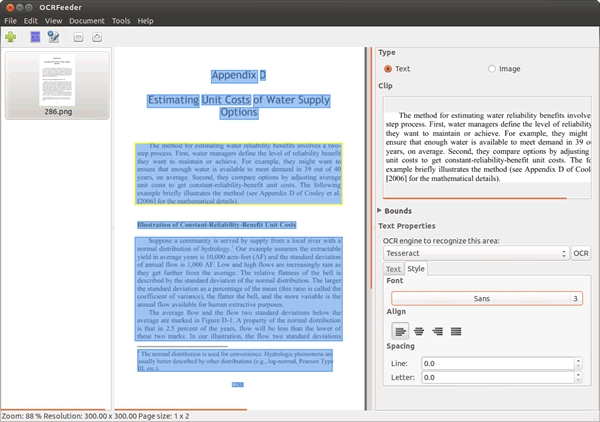Screen dimensions: 600x422
Task: Set text alignment to center
Action: pos(419,331)
